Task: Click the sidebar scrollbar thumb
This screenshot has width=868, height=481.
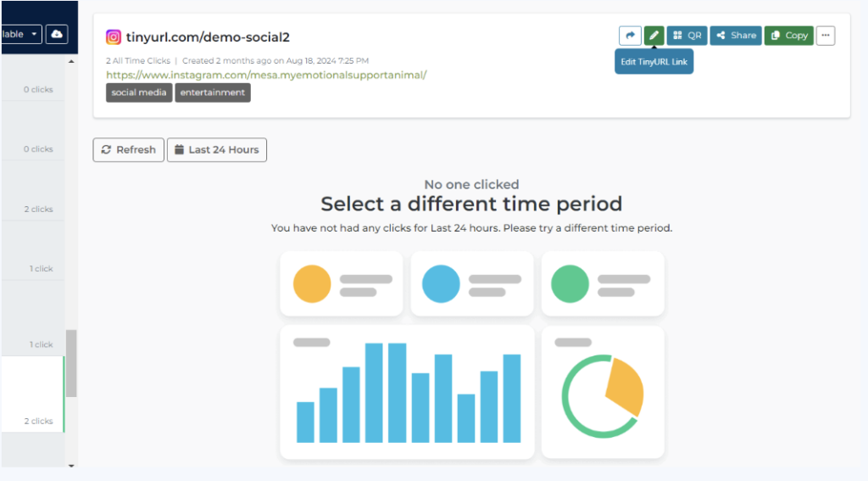Action: [x=71, y=364]
